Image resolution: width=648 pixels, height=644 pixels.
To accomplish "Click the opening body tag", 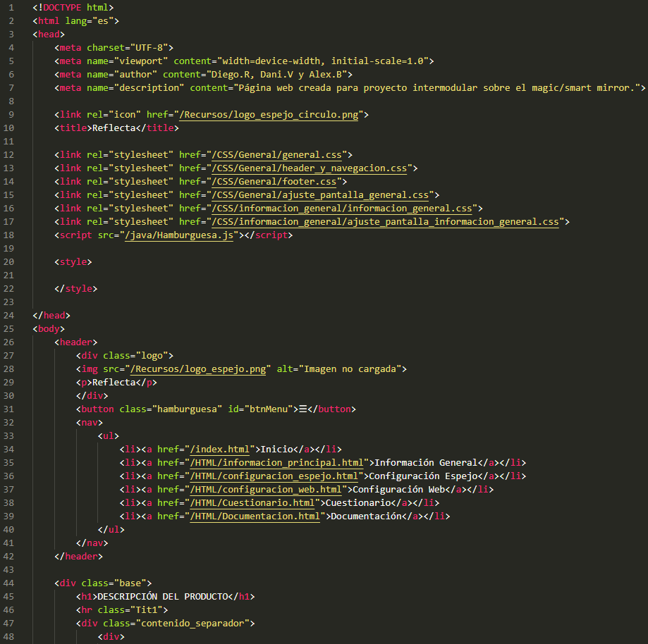I will (49, 329).
